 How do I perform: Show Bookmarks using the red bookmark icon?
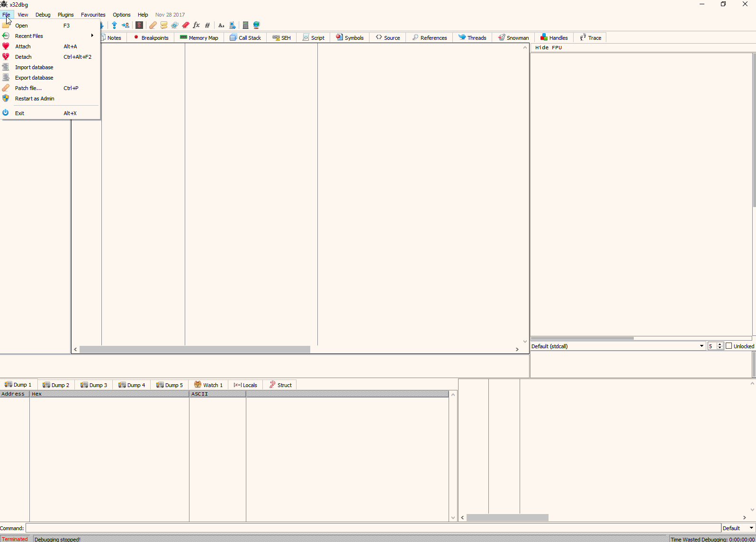186,25
